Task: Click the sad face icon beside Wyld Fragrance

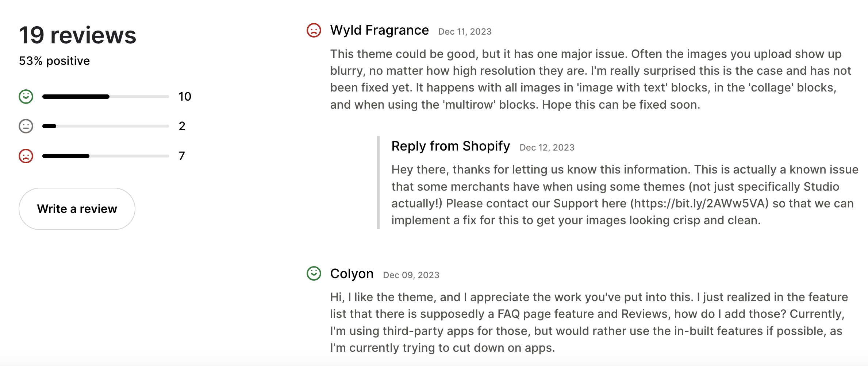Action: (314, 31)
